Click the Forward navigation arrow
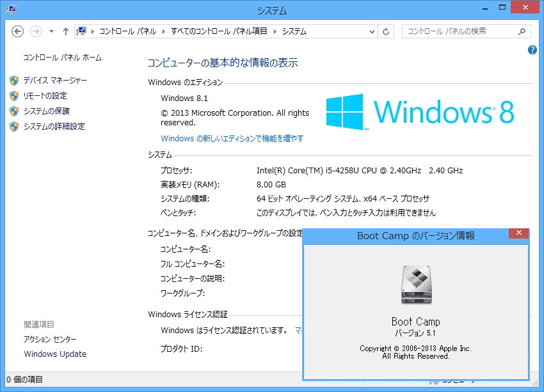The width and height of the screenshot is (544, 392). [36, 31]
